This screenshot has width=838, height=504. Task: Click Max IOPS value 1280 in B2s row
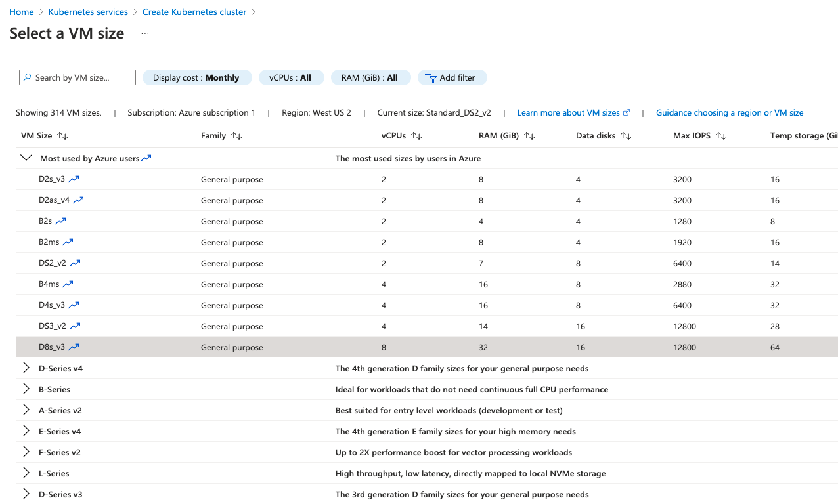[682, 221]
